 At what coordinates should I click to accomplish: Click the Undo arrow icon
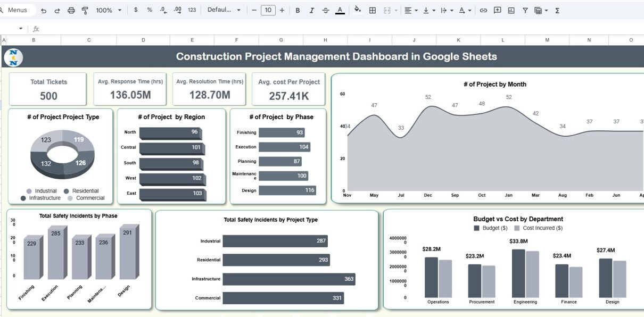click(44, 10)
